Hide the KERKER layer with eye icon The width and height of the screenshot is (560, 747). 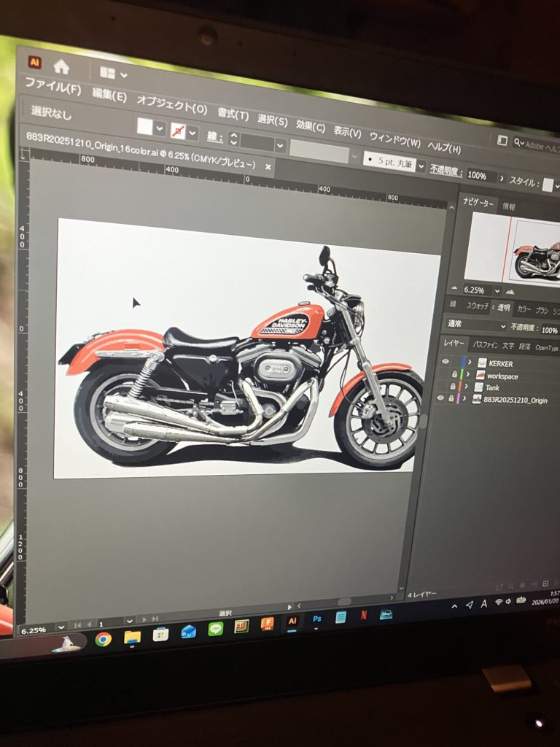pyautogui.click(x=445, y=361)
